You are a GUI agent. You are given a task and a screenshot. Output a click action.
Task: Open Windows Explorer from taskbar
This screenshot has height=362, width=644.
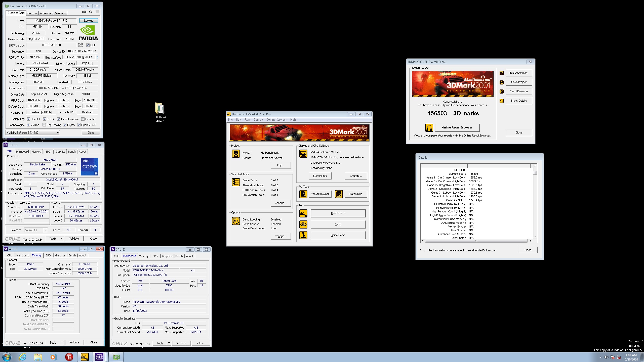point(38,357)
